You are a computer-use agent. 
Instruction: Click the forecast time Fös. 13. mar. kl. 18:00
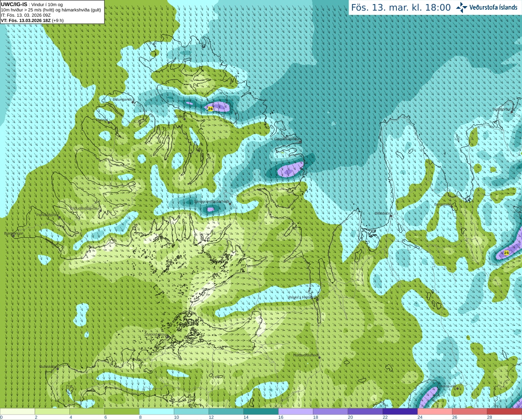click(401, 7)
